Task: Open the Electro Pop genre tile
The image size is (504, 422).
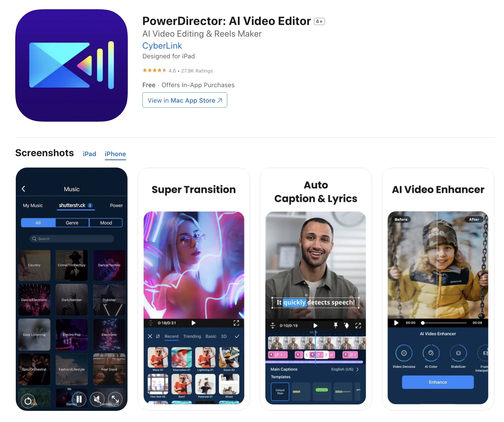Action: point(72,335)
